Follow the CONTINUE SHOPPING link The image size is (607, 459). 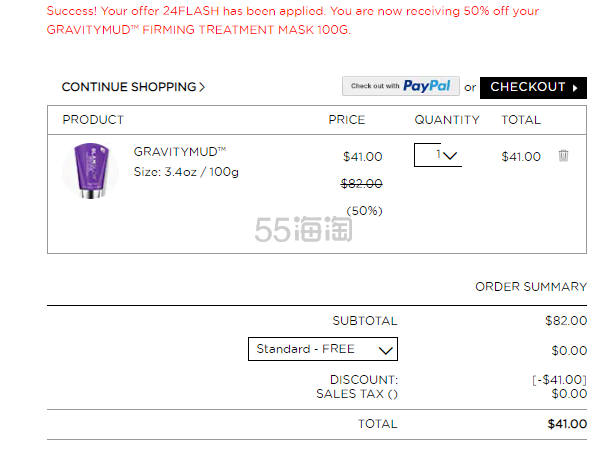[x=133, y=87]
